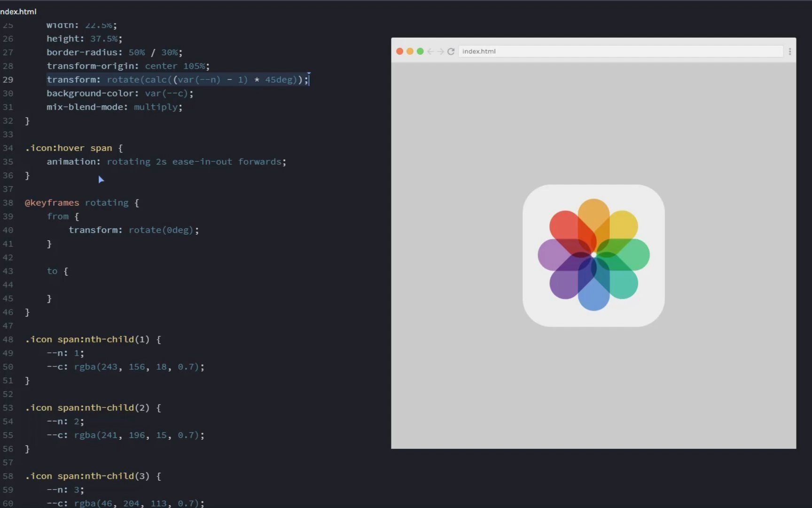
Task: Click line number 38 in the gutter
Action: [8, 203]
